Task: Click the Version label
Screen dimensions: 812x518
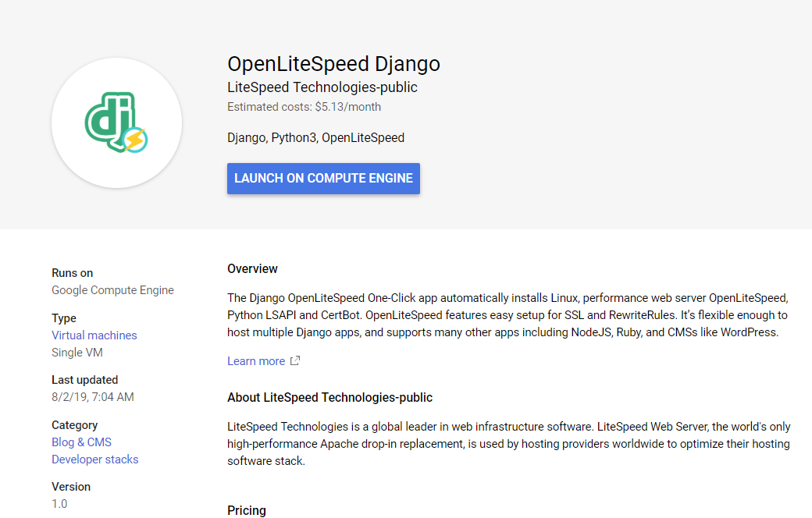Action: (71, 487)
